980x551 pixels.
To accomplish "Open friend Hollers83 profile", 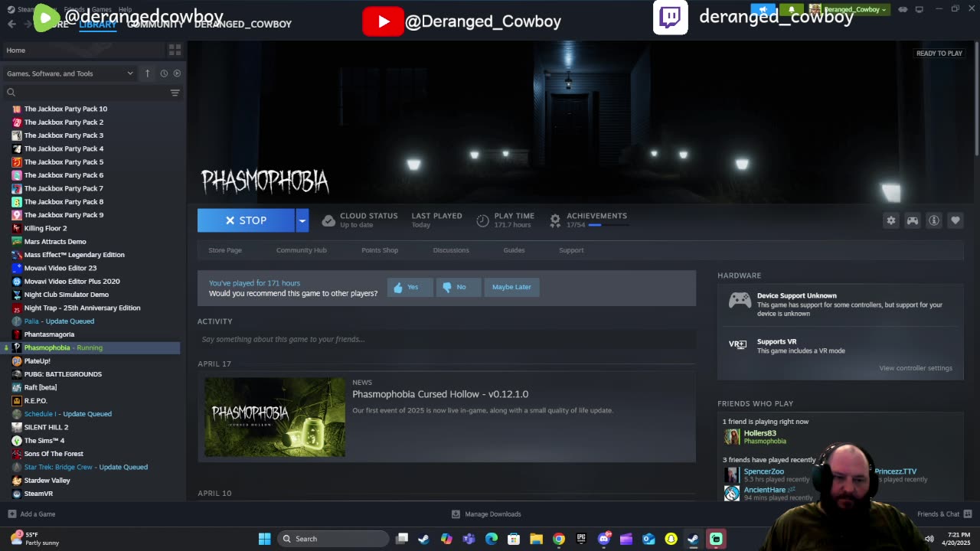I will coord(759,433).
